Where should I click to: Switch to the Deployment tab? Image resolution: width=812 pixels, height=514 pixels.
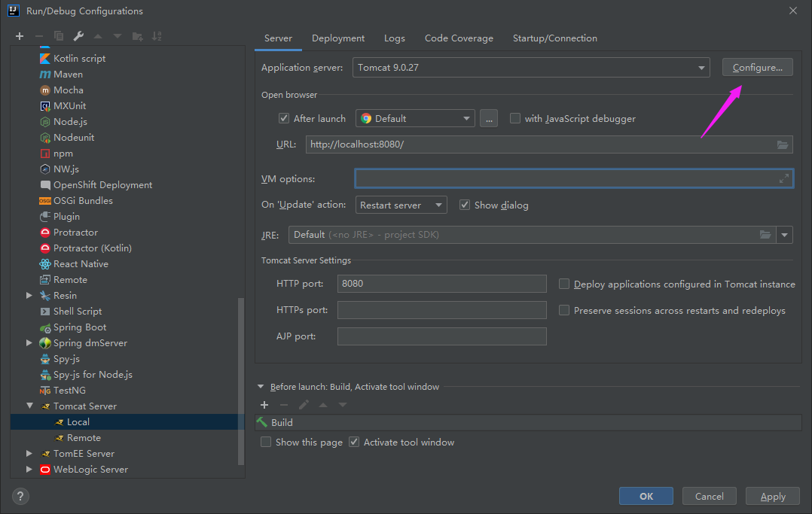click(x=338, y=38)
